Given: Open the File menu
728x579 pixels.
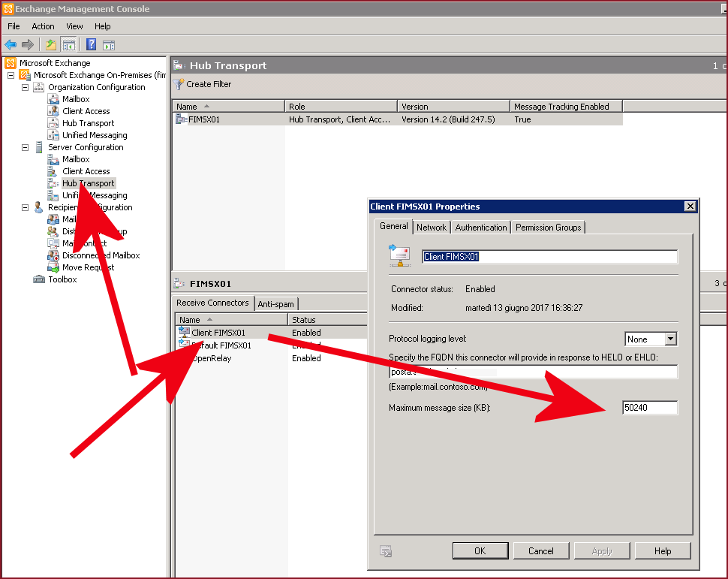Looking at the screenshot, I should pyautogui.click(x=14, y=26).
